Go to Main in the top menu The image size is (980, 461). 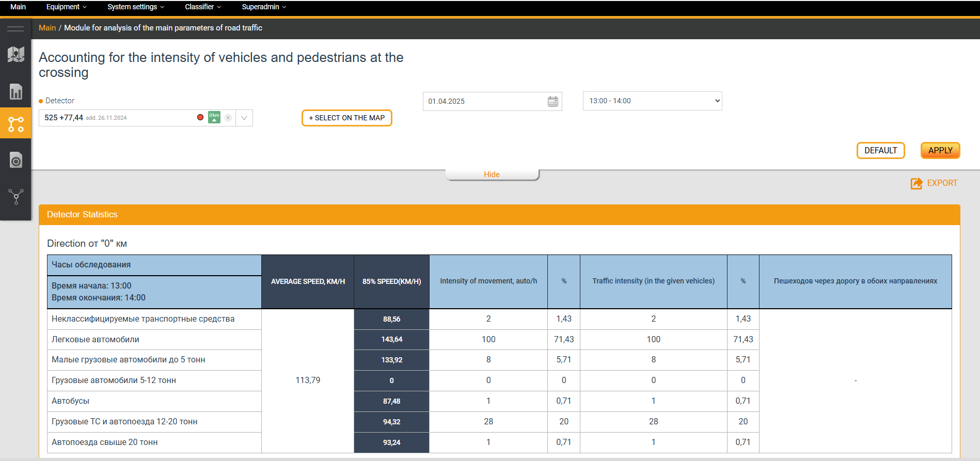pyautogui.click(x=18, y=7)
